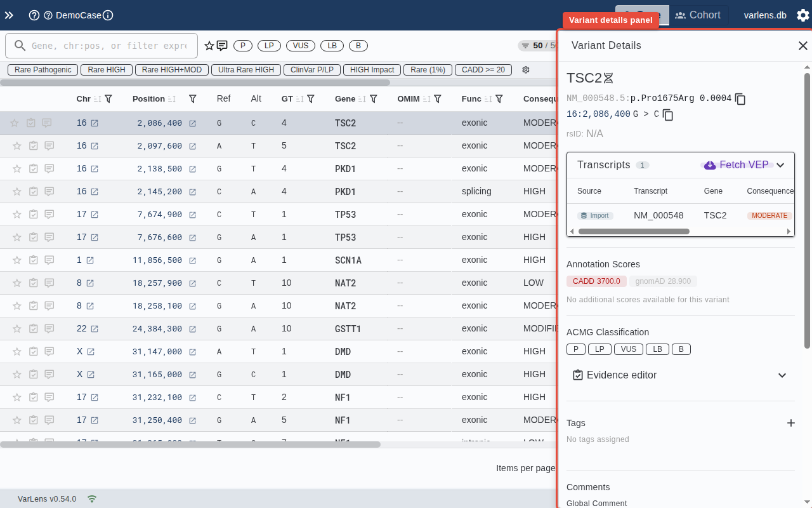Select the P badge in ACMG Classification
This screenshot has height=508, width=812.
[x=575, y=349]
